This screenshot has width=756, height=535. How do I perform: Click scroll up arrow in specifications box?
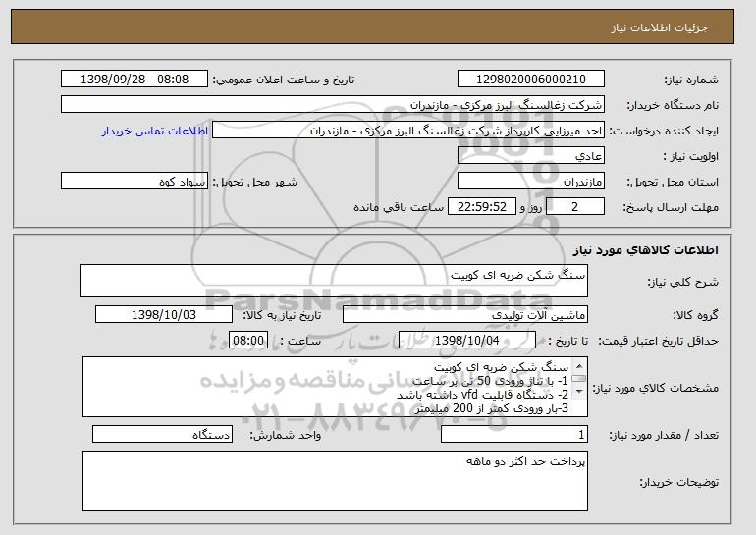[x=579, y=366]
